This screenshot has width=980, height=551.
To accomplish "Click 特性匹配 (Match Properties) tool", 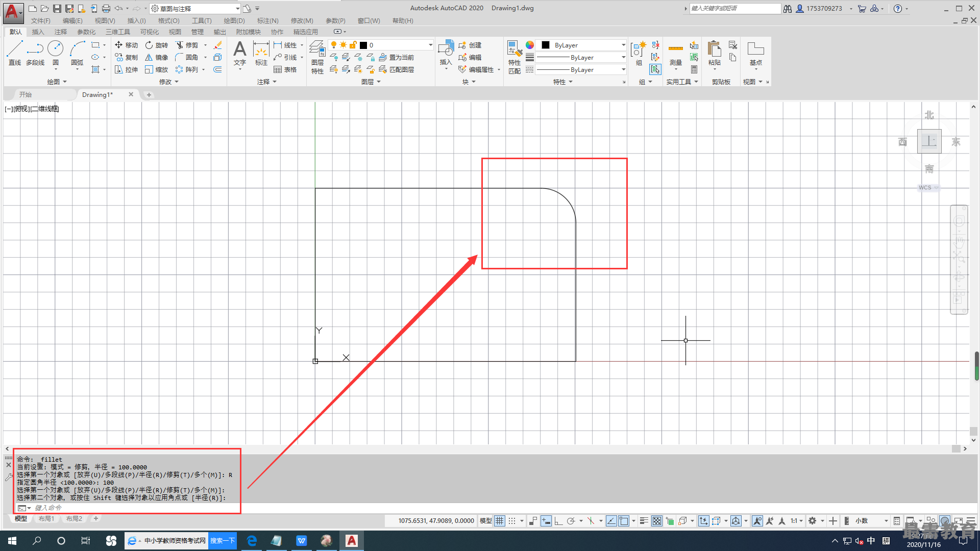I will pos(514,56).
